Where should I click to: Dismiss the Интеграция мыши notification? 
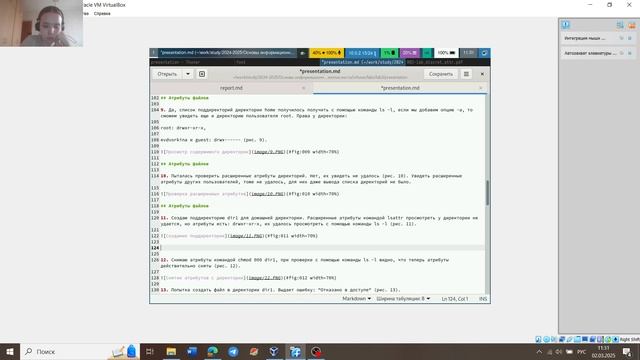pos(630,38)
